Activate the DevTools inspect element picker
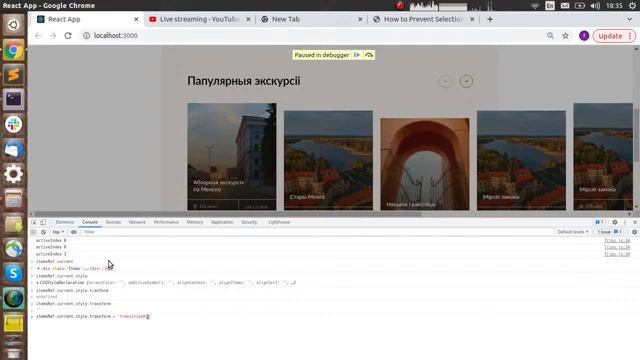640x360 pixels. tap(34, 222)
